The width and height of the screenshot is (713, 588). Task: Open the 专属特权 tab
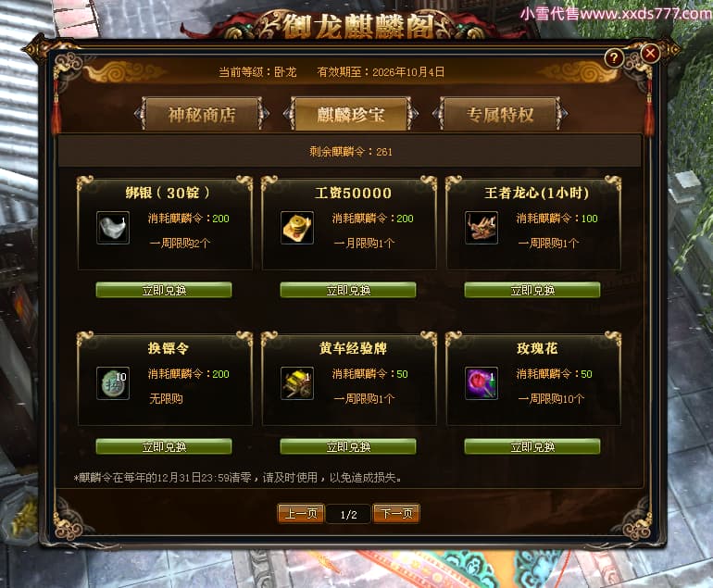tap(500, 114)
